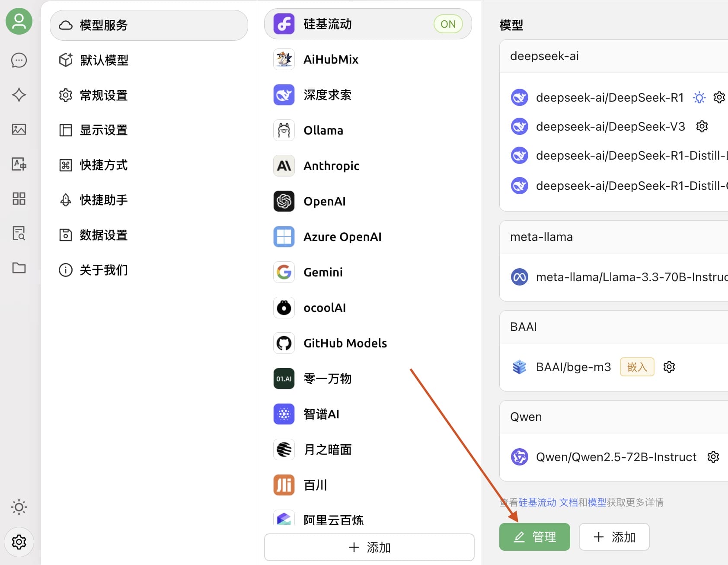The image size is (728, 565).
Task: Select 模型服务 settings menu
Action: (x=149, y=25)
